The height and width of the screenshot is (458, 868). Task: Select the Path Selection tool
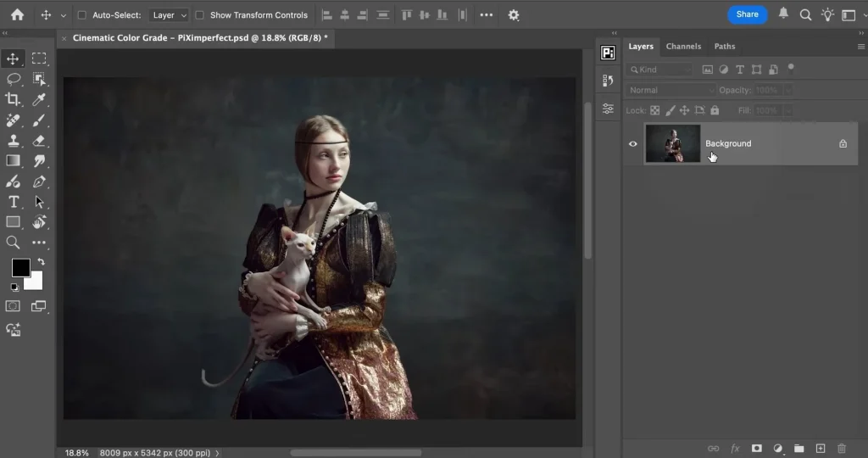click(39, 202)
